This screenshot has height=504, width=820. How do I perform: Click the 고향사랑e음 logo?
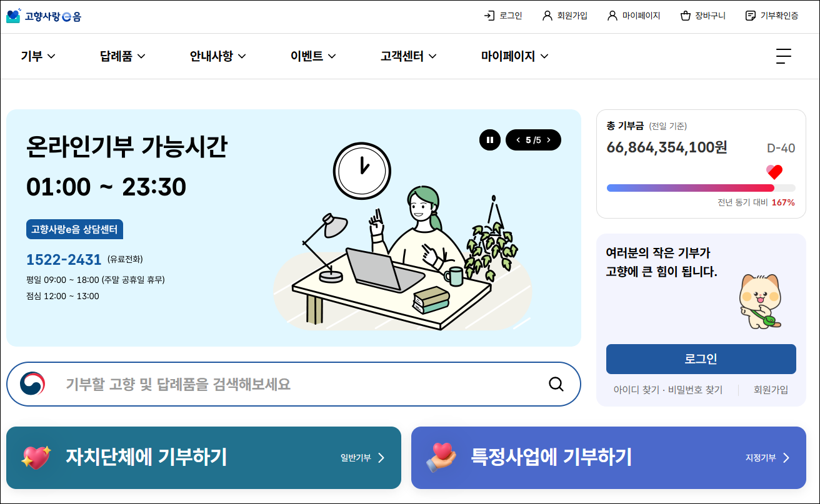(x=44, y=16)
